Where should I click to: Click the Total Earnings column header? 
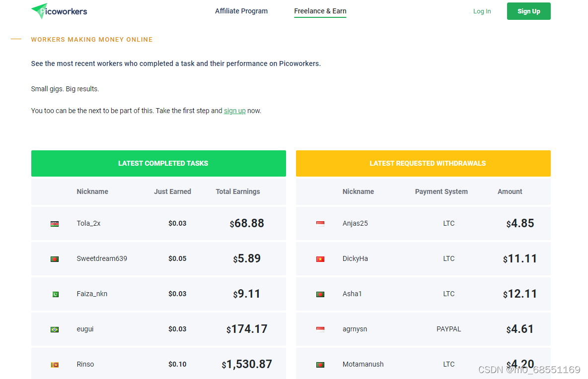pyautogui.click(x=238, y=192)
